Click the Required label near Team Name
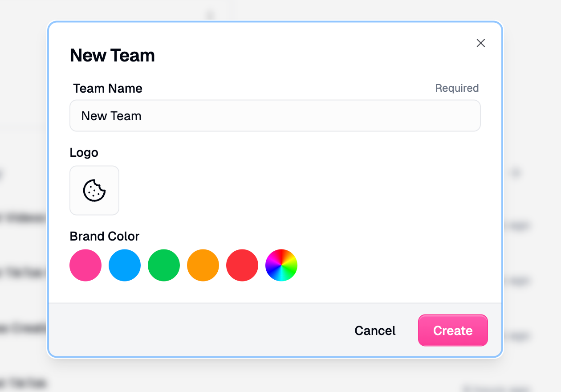 457,88
